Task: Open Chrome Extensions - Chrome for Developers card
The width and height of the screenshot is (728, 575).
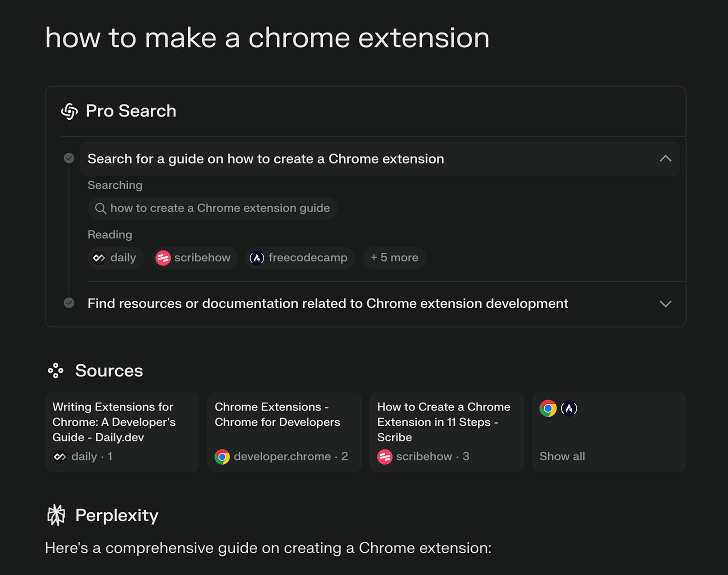Action: (284, 431)
